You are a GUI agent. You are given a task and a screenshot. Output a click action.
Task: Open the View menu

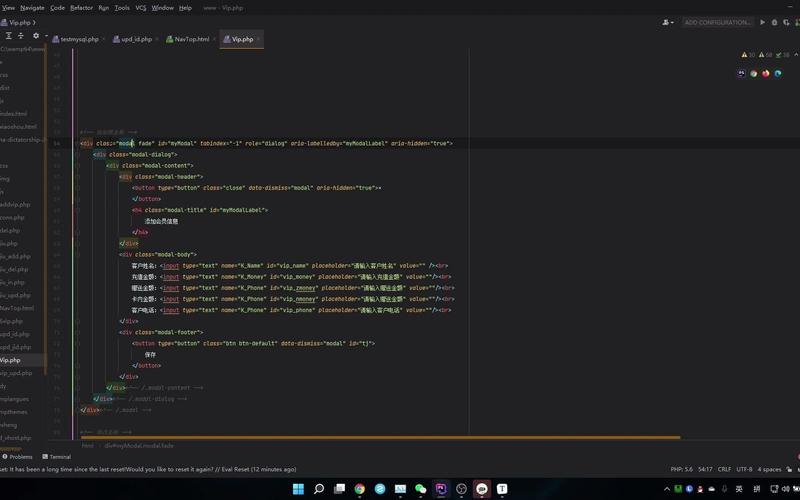click(x=9, y=8)
